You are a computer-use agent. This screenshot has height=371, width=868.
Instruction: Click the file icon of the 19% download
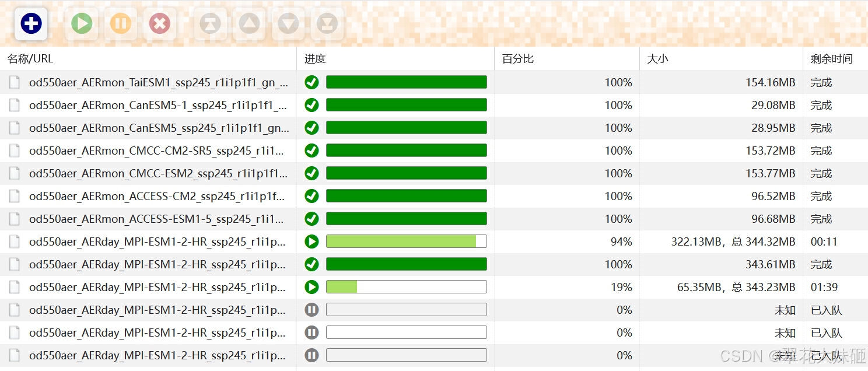[x=15, y=288]
